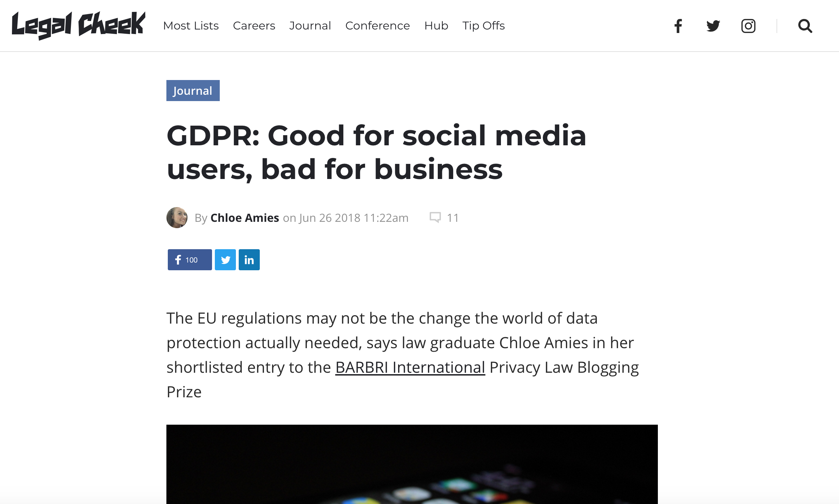Click Chloe Amies's avatar photo
This screenshot has height=504, width=839.
pyautogui.click(x=177, y=217)
